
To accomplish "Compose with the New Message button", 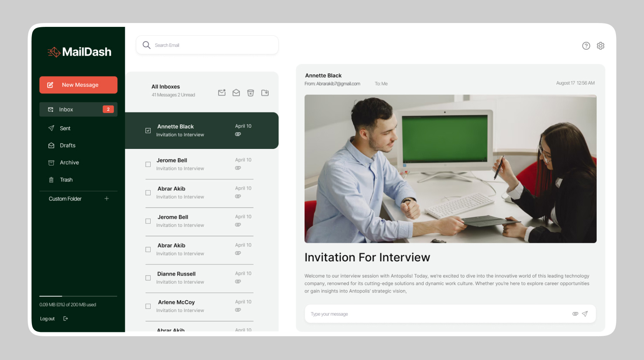I will pyautogui.click(x=78, y=85).
